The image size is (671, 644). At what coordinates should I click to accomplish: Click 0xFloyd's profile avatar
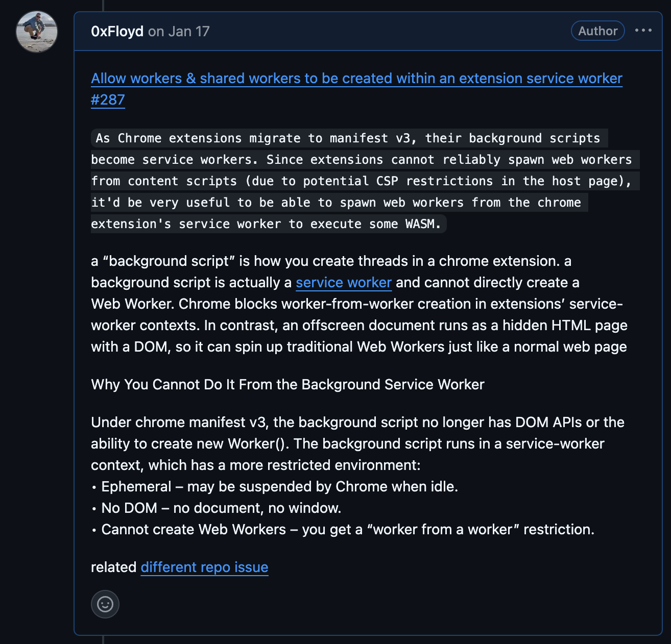point(37,32)
